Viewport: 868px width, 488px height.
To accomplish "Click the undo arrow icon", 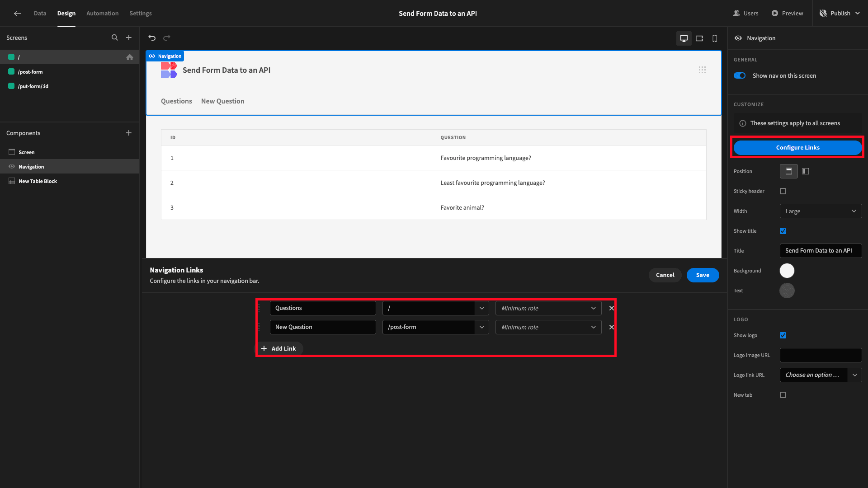I will click(152, 38).
